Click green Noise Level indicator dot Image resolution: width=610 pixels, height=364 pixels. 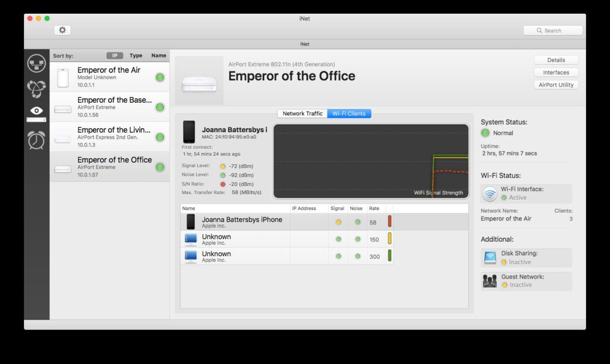tap(223, 175)
